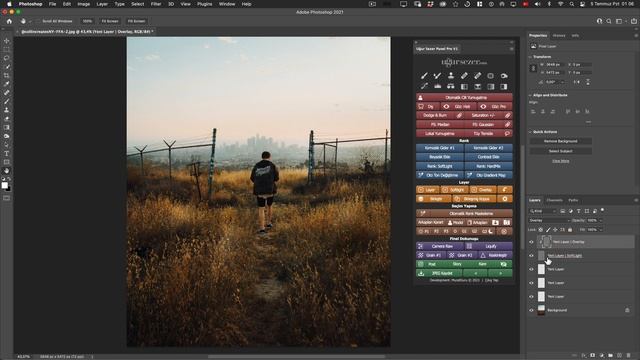The image size is (640, 360).
Task: Lock layer position icon
Action: (x=555, y=230)
